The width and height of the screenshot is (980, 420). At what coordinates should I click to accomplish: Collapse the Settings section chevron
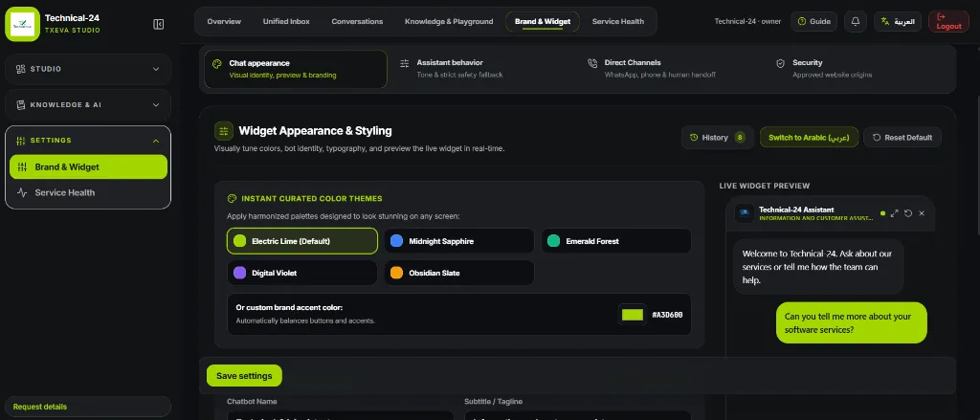pyautogui.click(x=156, y=141)
